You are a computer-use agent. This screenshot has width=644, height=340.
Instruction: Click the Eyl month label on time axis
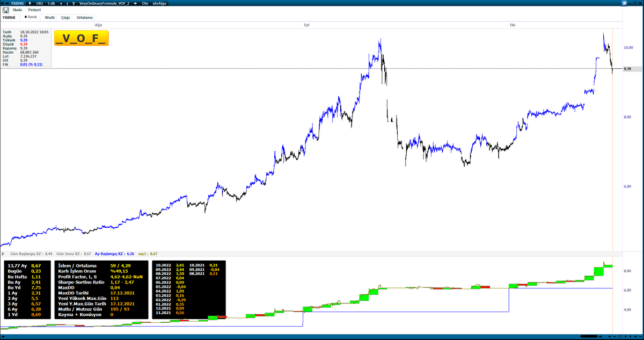click(x=306, y=25)
